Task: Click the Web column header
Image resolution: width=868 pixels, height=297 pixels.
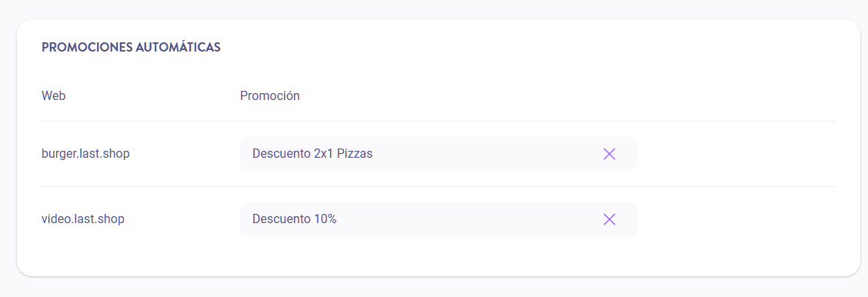Action: click(x=54, y=95)
